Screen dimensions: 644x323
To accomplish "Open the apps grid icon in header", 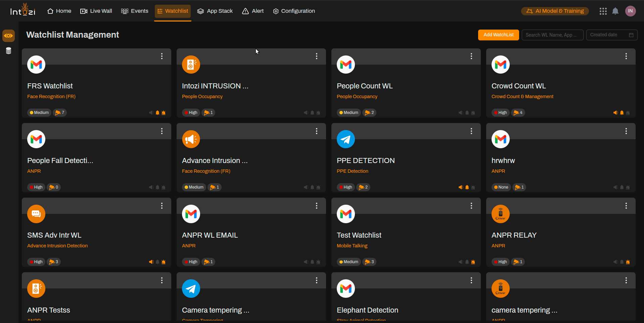I will click(x=603, y=11).
